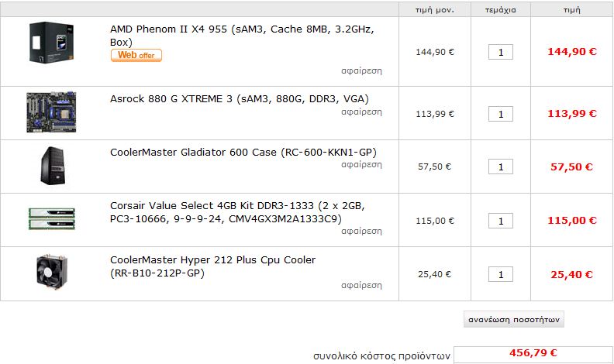Viewport: 614px width, 364px height.
Task: Remove the CoolerMaster Gladiator 600 Case item
Action: (361, 164)
